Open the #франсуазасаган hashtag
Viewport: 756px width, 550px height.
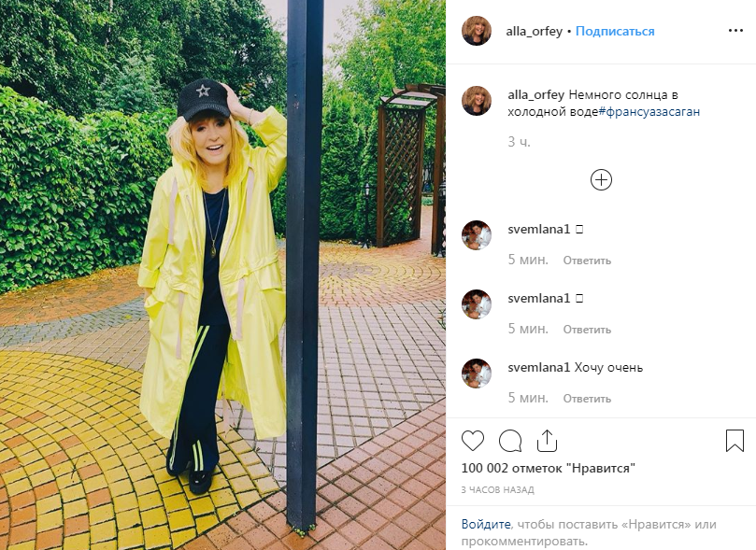649,112
